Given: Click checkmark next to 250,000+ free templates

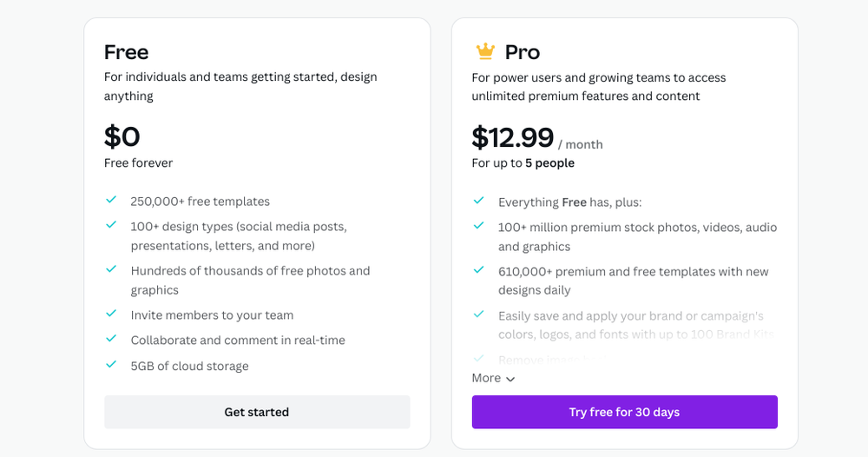Looking at the screenshot, I should click(111, 201).
